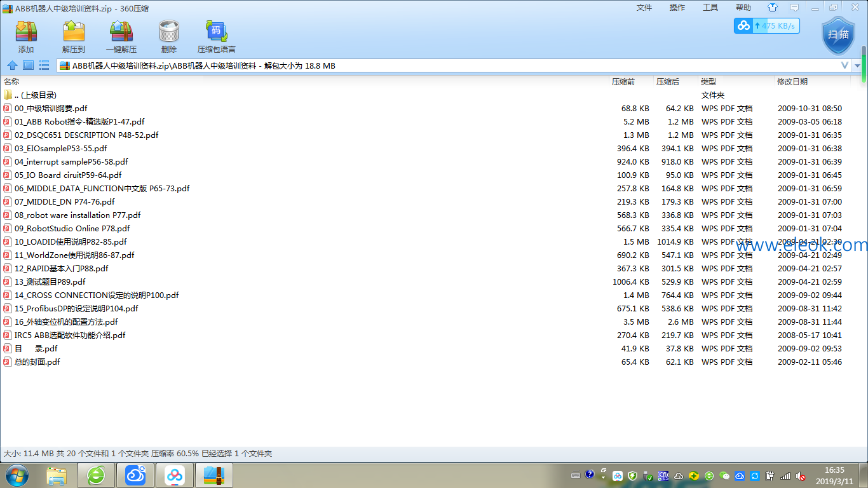Click the 扫描 shield scan button
Screen dimensions: 868x488
coord(839,35)
